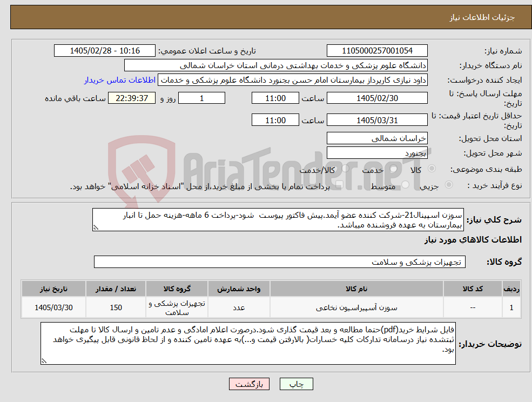The height and width of the screenshot is (402, 532).
Task: Click the تاریخ نیاز column header
Action: (x=53, y=289)
